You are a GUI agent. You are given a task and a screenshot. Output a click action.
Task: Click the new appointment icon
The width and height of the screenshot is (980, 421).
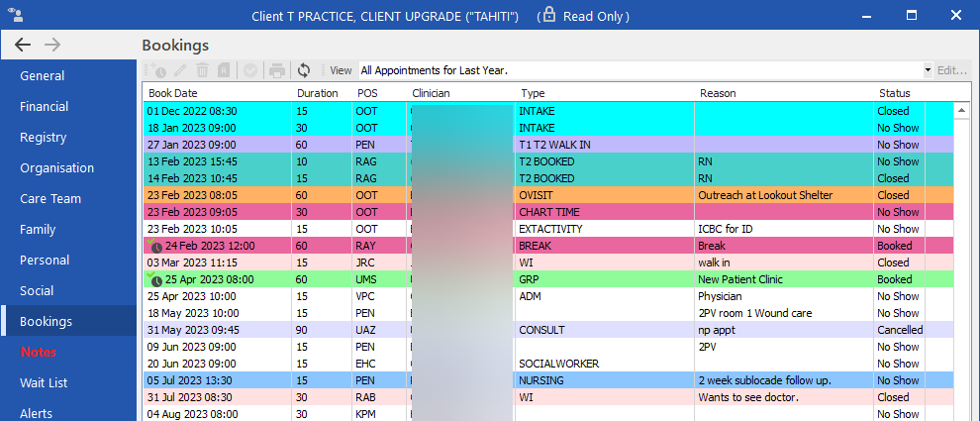coord(156,70)
